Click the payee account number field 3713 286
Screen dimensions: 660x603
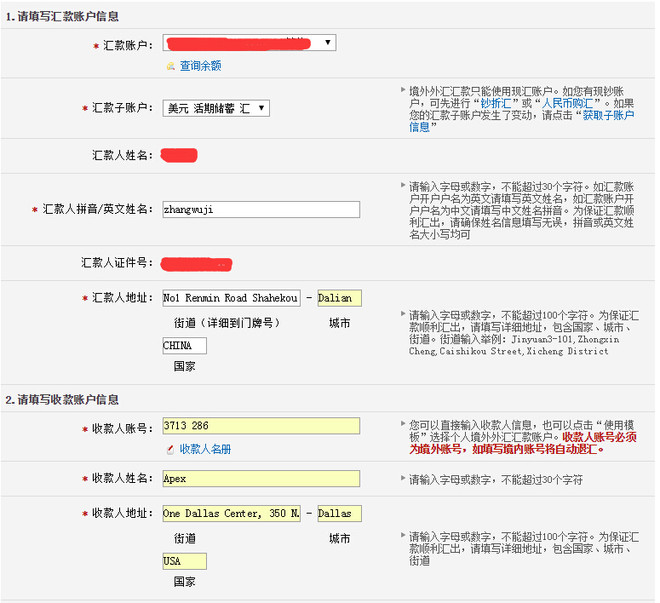(x=261, y=425)
